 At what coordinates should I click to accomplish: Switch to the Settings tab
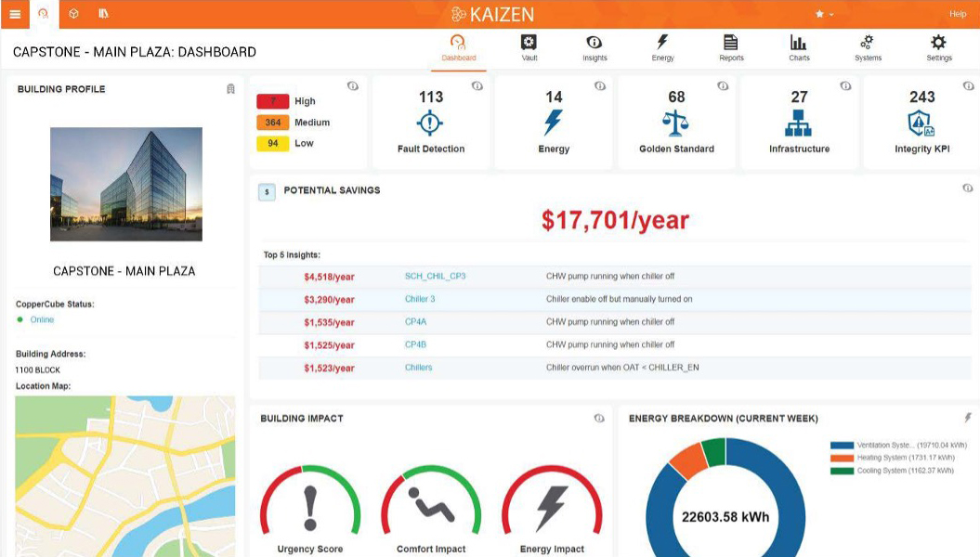tap(939, 48)
